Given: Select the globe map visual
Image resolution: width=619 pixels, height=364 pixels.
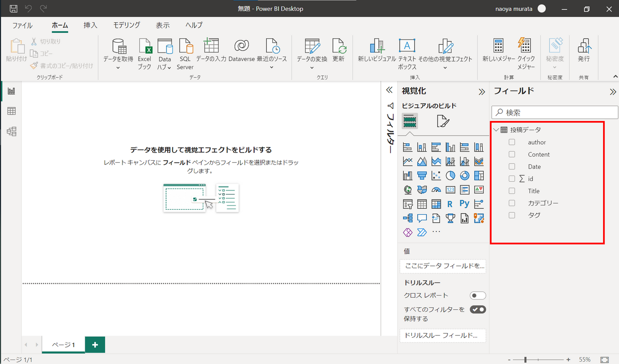Looking at the screenshot, I should pyautogui.click(x=408, y=189).
